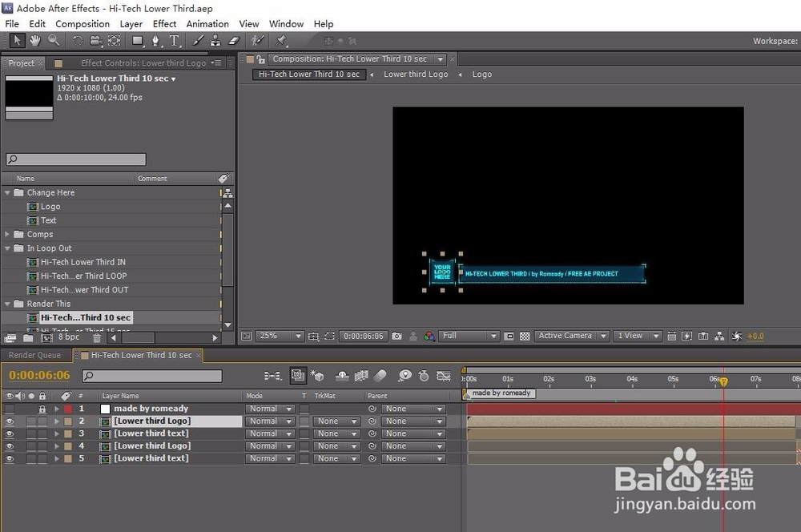
Task: Select the Brush tool
Action: (x=198, y=40)
